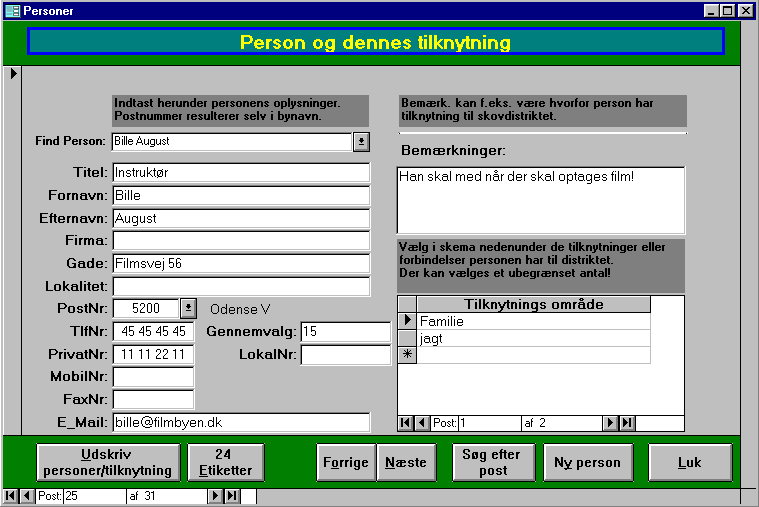The image size is (759, 507).
Task: Create a new person with Ny person
Action: pyautogui.click(x=587, y=463)
